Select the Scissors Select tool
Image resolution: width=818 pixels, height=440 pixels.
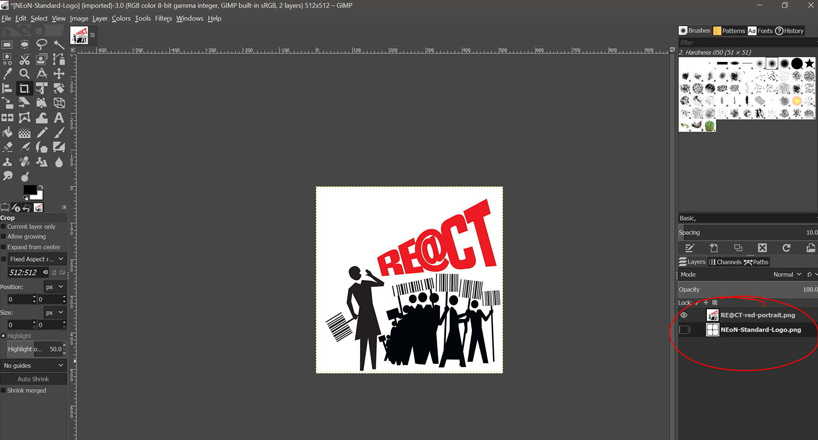25,59
